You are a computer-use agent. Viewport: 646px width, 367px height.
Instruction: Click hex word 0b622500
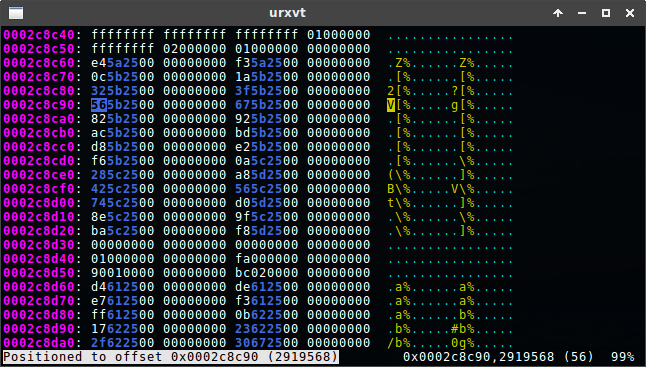pos(267,315)
